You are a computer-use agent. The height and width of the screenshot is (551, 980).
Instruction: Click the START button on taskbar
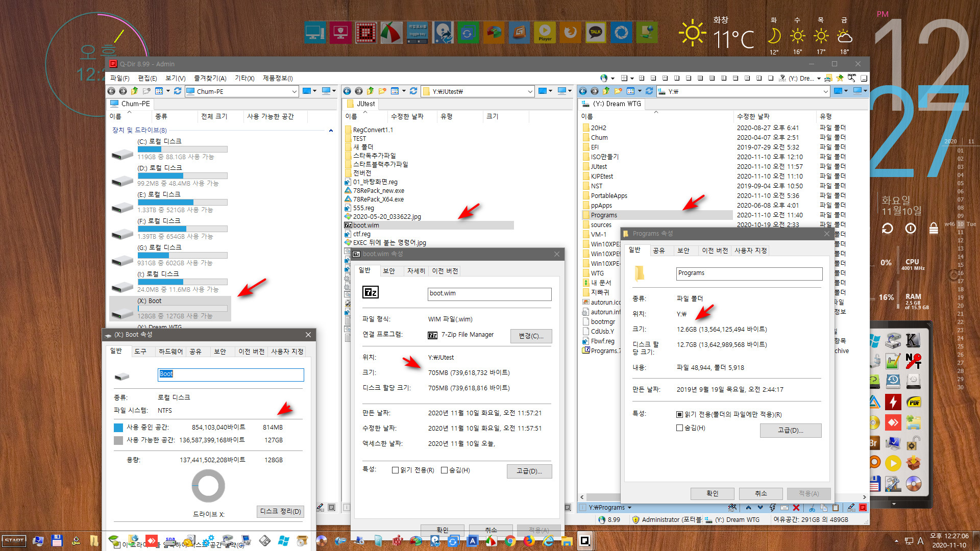click(14, 541)
